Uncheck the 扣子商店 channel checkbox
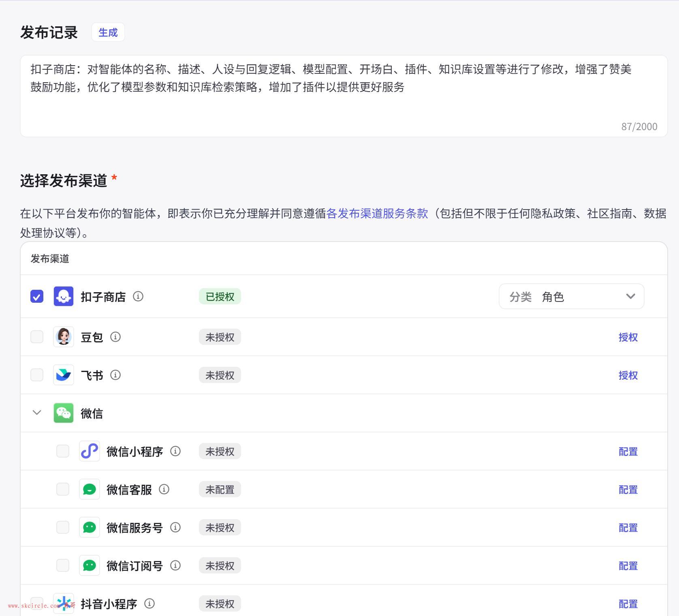 tap(37, 296)
